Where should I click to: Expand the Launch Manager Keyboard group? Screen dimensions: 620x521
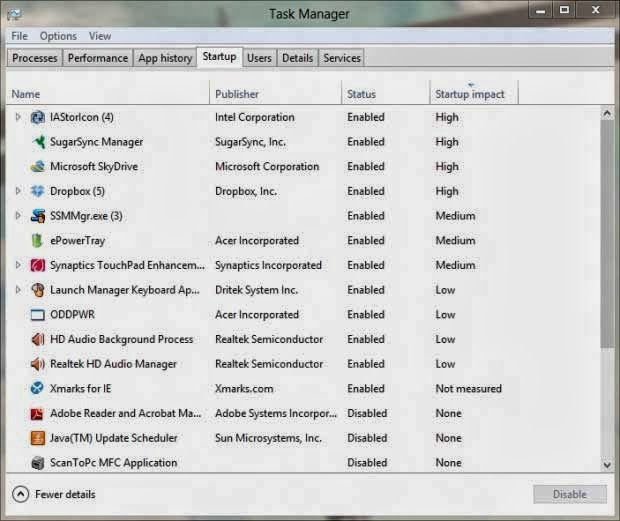(18, 290)
